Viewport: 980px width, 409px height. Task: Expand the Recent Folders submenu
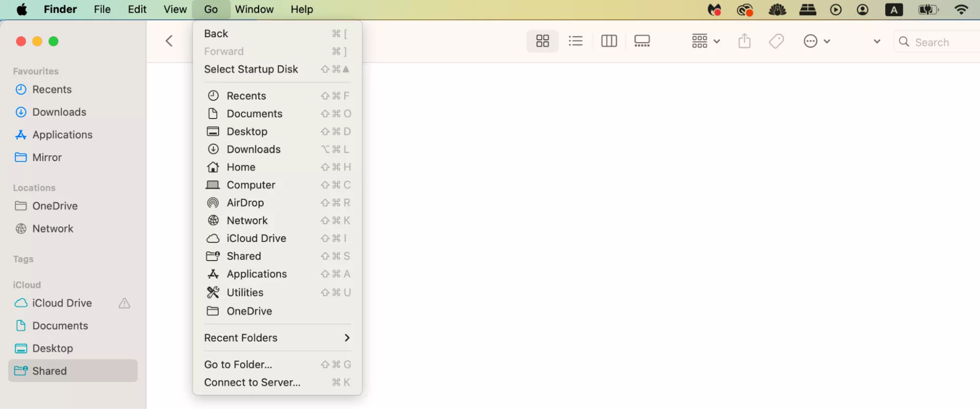pyautogui.click(x=277, y=338)
